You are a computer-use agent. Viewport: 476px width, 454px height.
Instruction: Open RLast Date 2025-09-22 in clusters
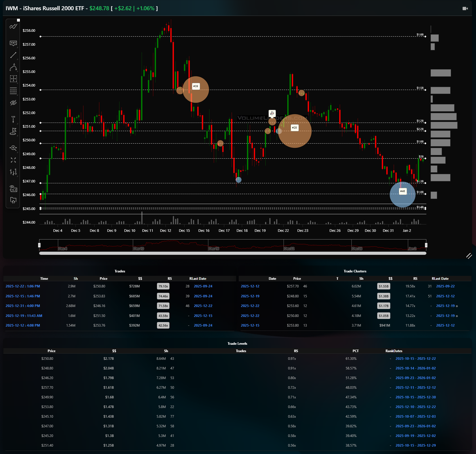[445, 286]
